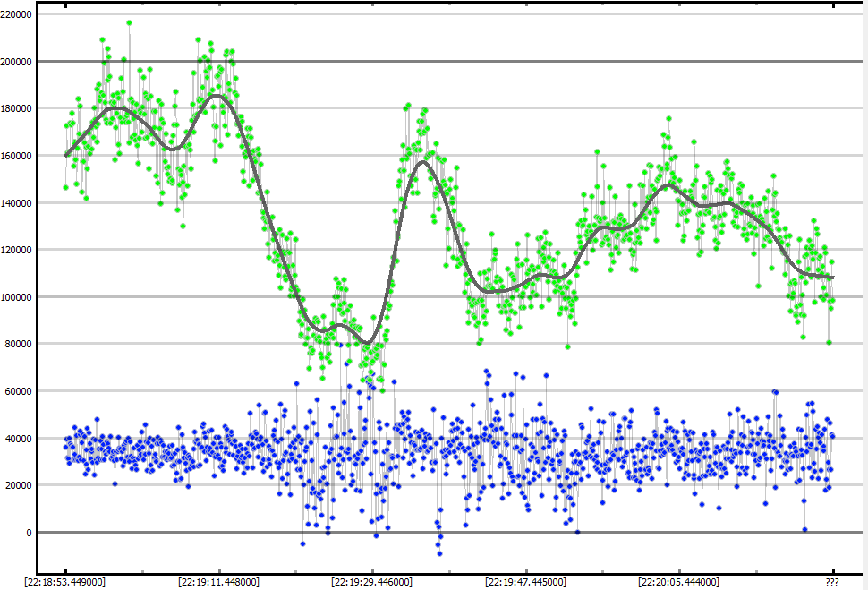868x590 pixels.
Task: Pick the [22:20:05.444000] time label
Action: (679, 582)
